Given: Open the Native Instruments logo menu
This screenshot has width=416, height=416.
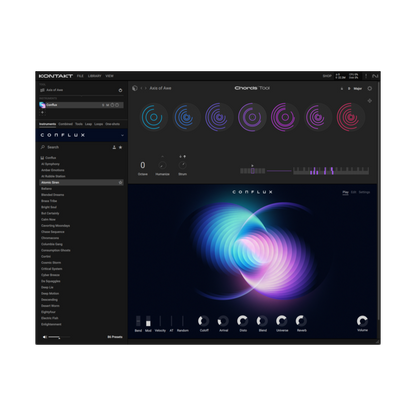Looking at the screenshot, I should [x=375, y=76].
